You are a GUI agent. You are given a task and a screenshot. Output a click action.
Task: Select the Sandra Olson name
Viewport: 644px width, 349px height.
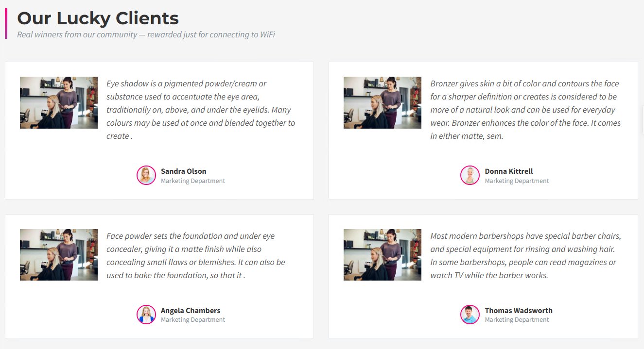(183, 171)
